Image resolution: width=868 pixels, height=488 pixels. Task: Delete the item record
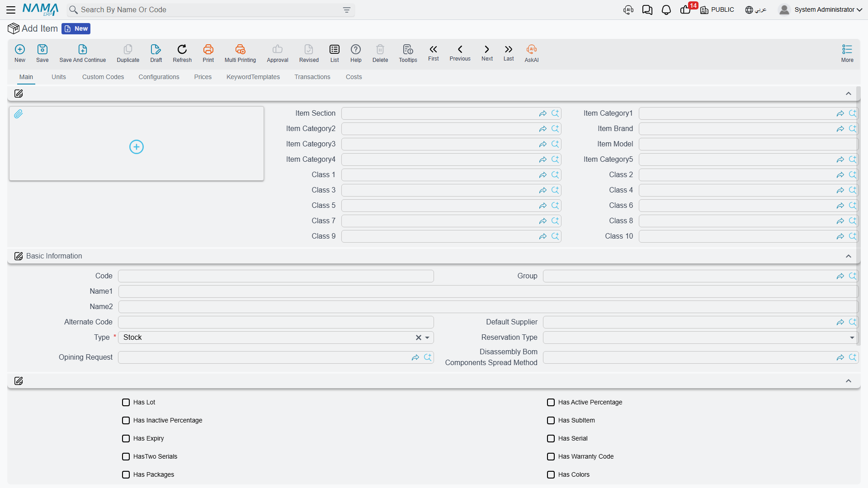click(380, 53)
